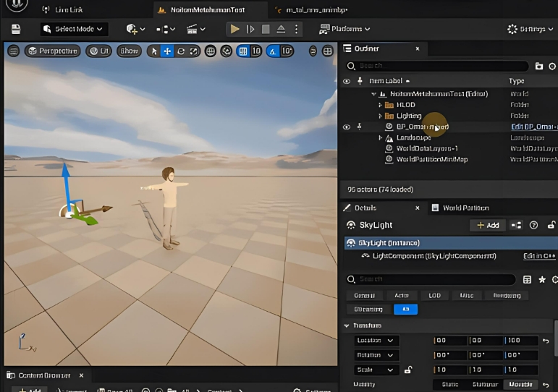
Task: Click the property matrix grid icon in Details
Action: (x=527, y=279)
